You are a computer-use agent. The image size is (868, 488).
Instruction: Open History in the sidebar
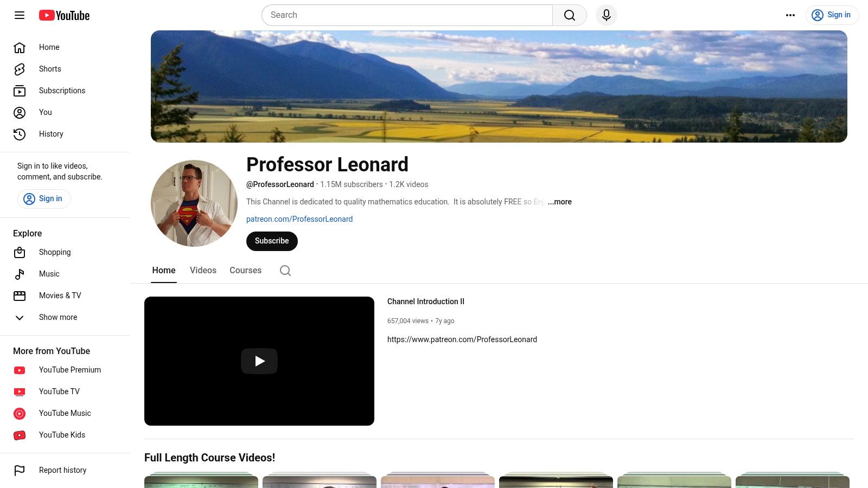(x=65, y=134)
